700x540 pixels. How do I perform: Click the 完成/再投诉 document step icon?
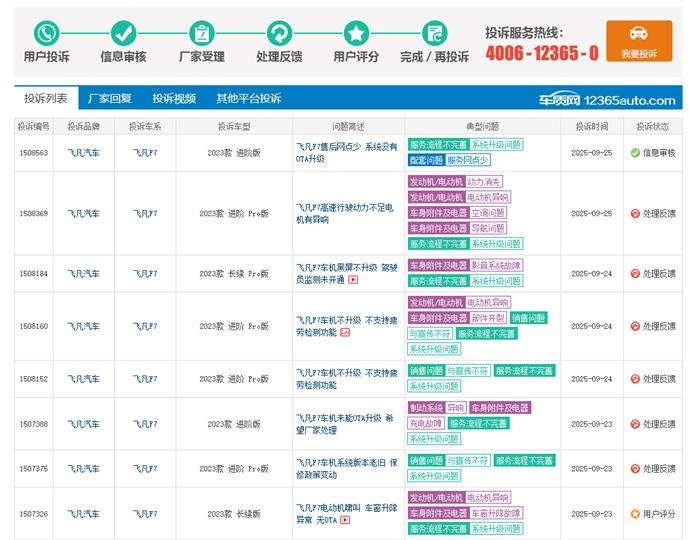tap(434, 32)
